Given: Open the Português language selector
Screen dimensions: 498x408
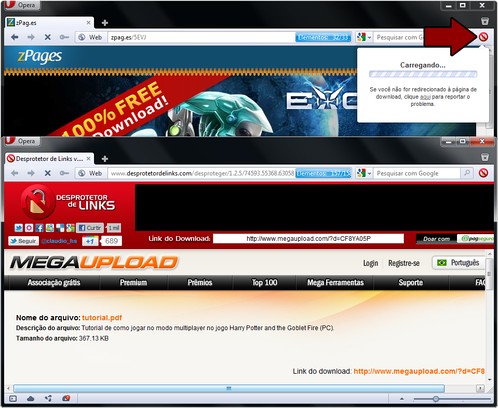Looking at the screenshot, I should tap(458, 263).
